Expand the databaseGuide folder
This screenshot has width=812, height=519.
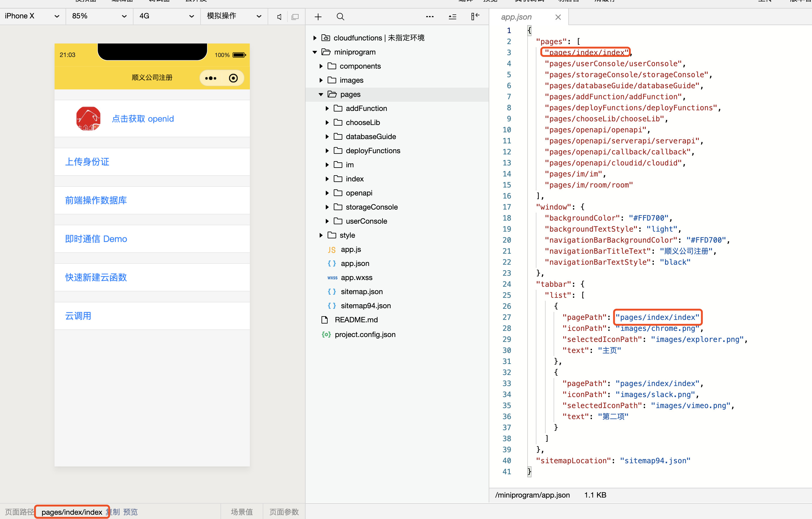[x=327, y=137]
